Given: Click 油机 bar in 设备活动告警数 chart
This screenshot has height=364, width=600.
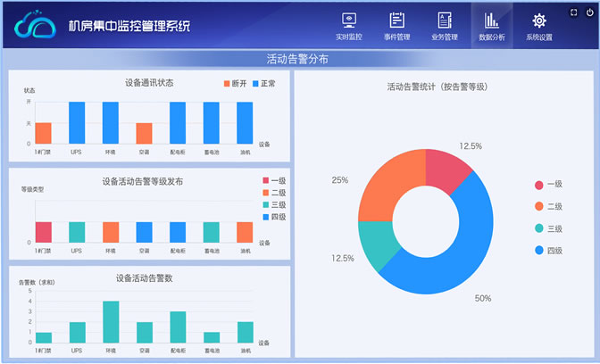Looking at the screenshot, I should point(246,332).
